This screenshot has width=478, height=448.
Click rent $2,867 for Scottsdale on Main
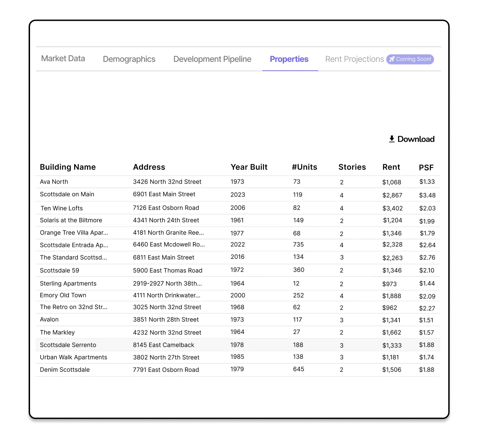392,195
